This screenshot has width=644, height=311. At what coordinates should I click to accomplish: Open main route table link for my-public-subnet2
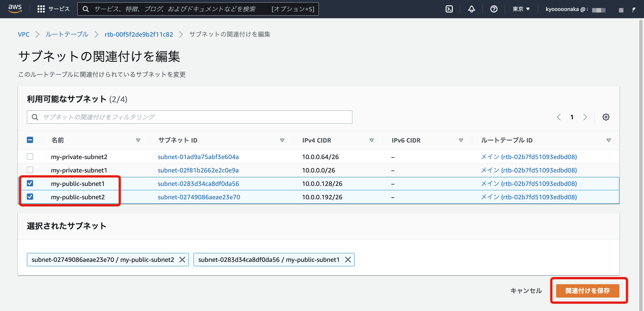(x=529, y=197)
